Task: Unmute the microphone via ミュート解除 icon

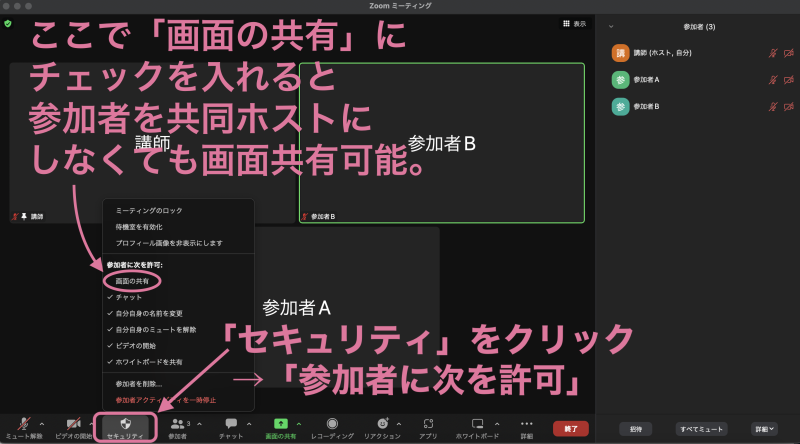Action: pyautogui.click(x=23, y=424)
